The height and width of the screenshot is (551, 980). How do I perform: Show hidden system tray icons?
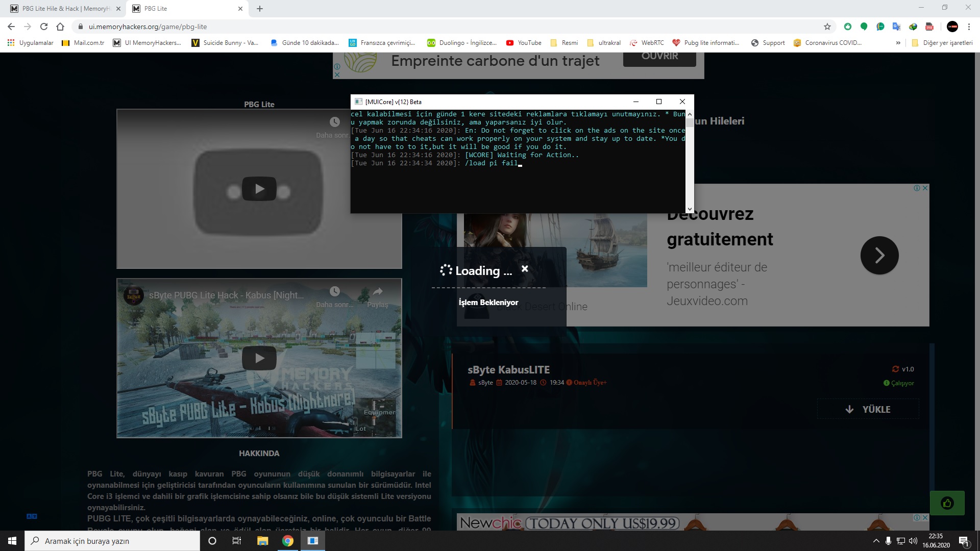pyautogui.click(x=876, y=541)
